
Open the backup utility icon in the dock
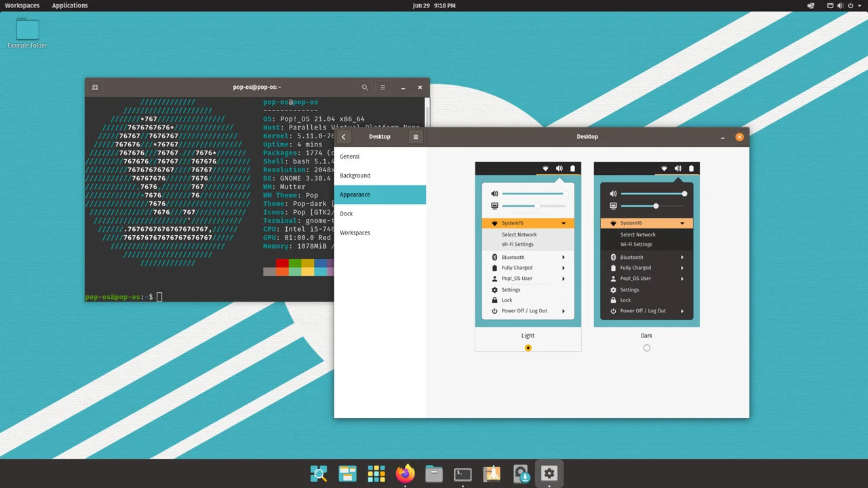(x=521, y=473)
